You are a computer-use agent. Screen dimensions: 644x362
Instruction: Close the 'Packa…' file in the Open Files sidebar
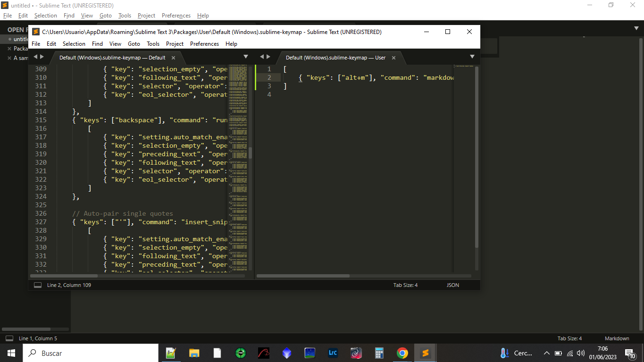click(9, 49)
